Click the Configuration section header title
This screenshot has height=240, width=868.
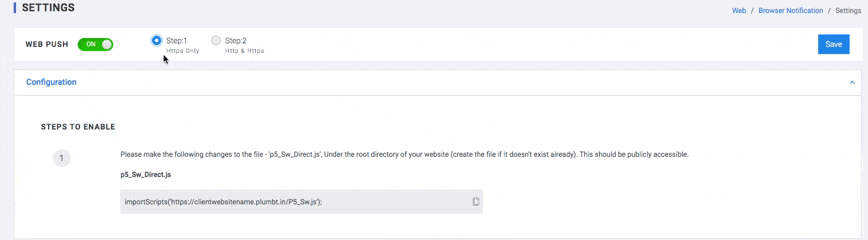point(51,82)
